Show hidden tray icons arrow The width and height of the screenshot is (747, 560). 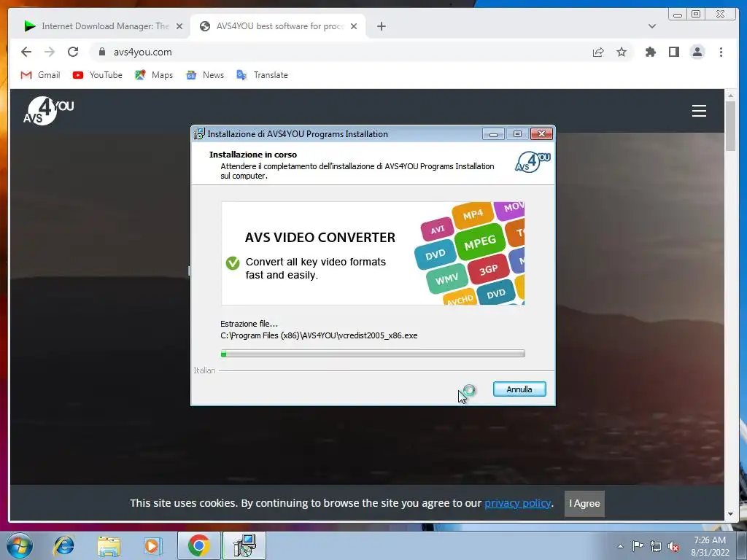pyautogui.click(x=620, y=546)
